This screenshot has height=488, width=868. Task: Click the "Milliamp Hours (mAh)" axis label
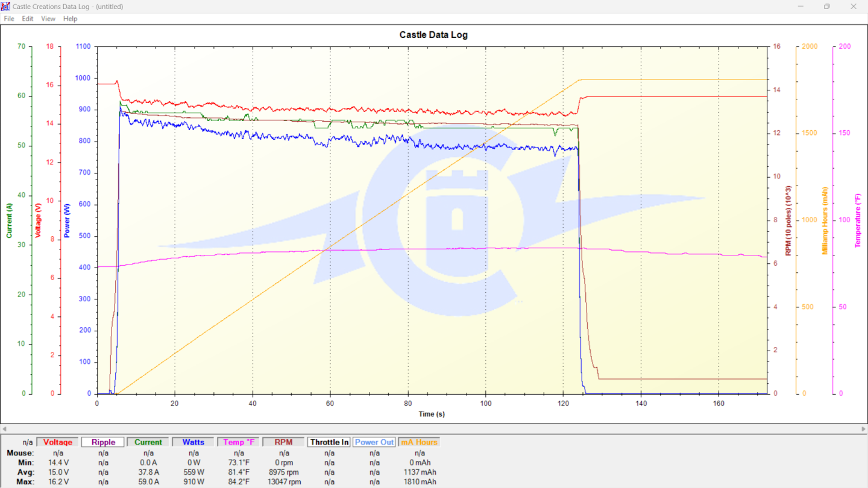click(x=825, y=220)
